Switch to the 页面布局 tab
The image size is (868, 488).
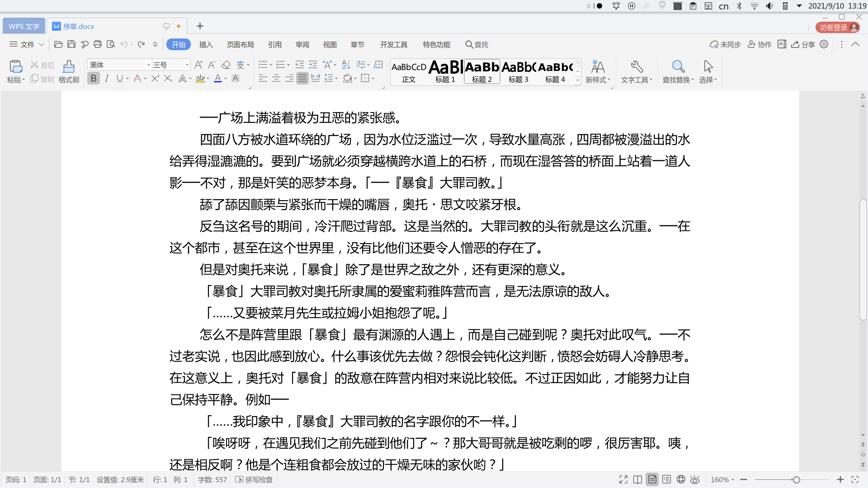[x=240, y=45]
